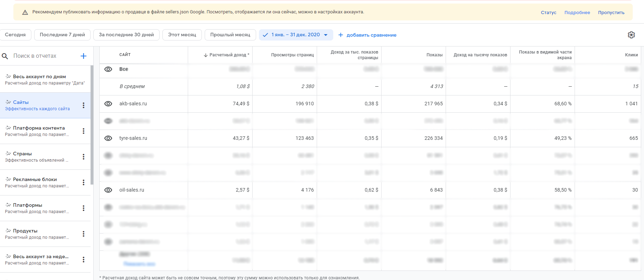Viewport: 644px width, 280px height.
Task: Sort by Расчетный доход column header
Action: click(x=227, y=55)
